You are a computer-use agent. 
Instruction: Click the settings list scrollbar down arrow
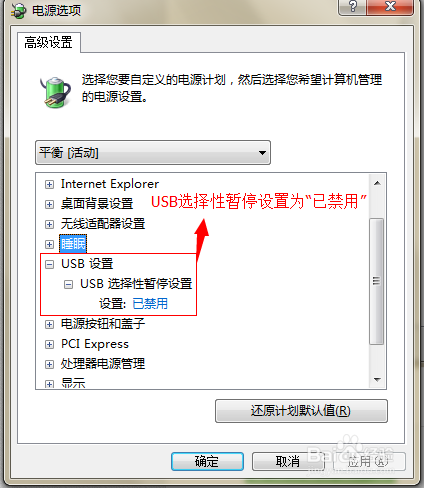click(377, 380)
